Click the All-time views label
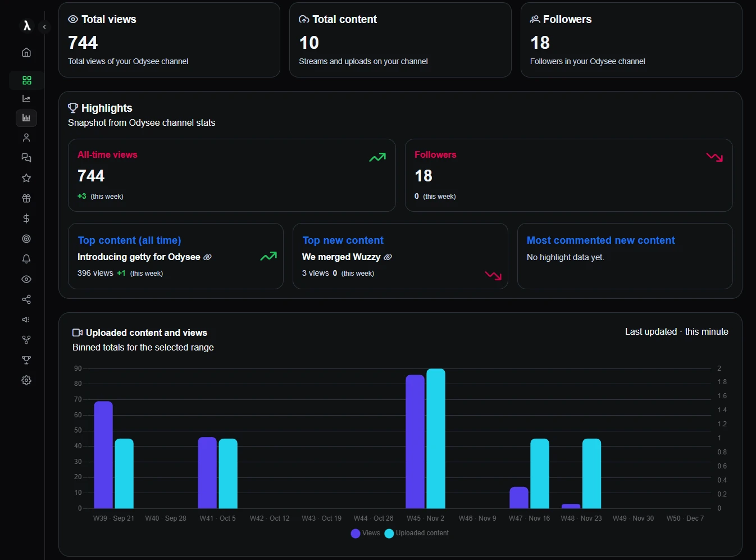756x560 pixels. click(x=107, y=154)
